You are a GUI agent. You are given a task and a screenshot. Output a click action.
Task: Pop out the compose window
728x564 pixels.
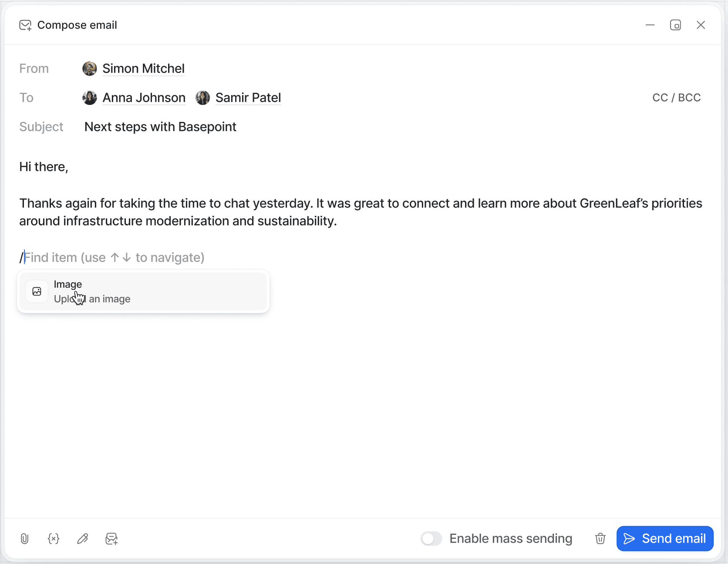pyautogui.click(x=675, y=25)
